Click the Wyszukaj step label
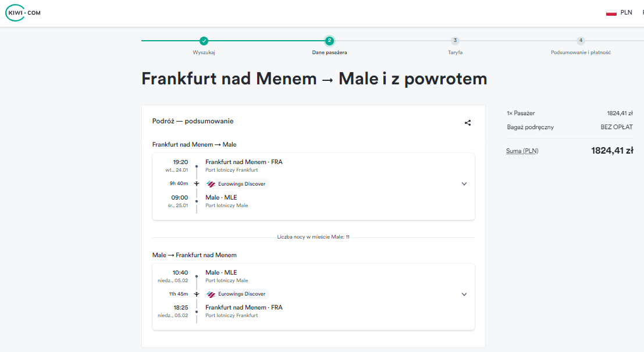 204,52
